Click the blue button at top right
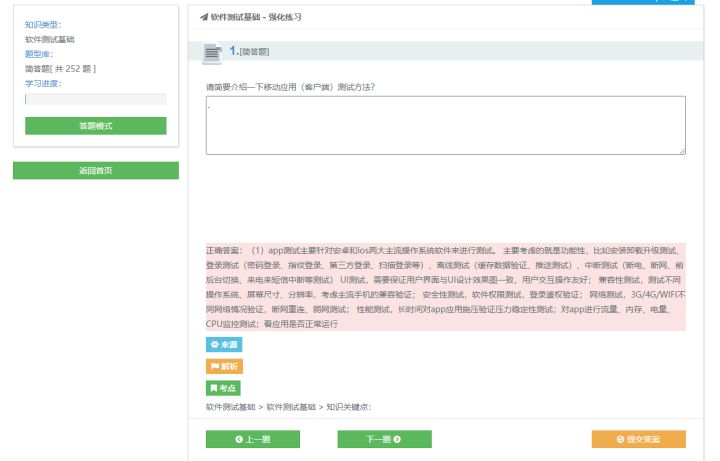Image resolution: width=720 pixels, height=461 pixels. coord(643,2)
